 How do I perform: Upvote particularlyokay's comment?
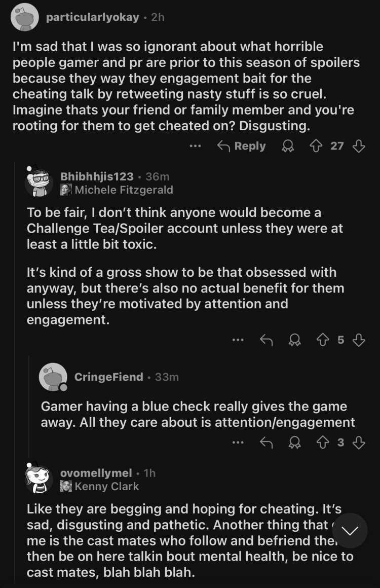[316, 146]
